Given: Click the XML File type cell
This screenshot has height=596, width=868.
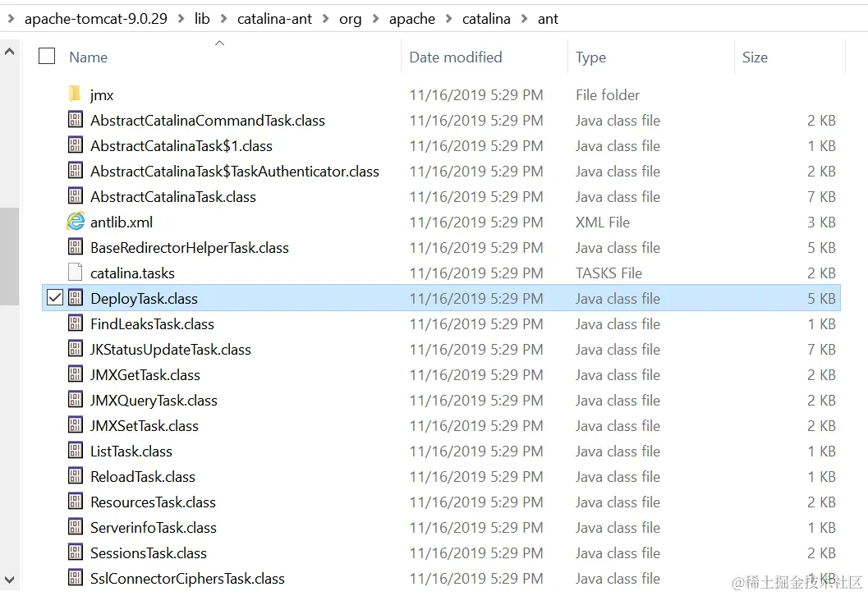Looking at the screenshot, I should pos(602,222).
